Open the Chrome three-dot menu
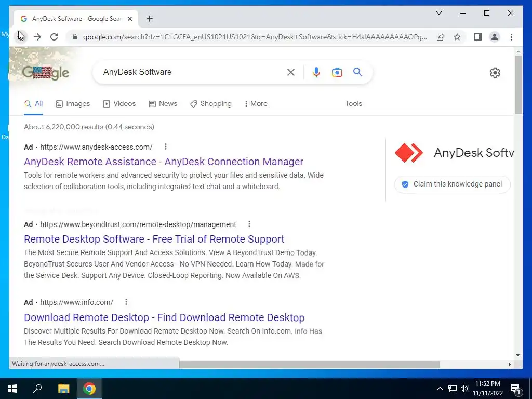Image resolution: width=532 pixels, height=399 pixels. [x=511, y=37]
